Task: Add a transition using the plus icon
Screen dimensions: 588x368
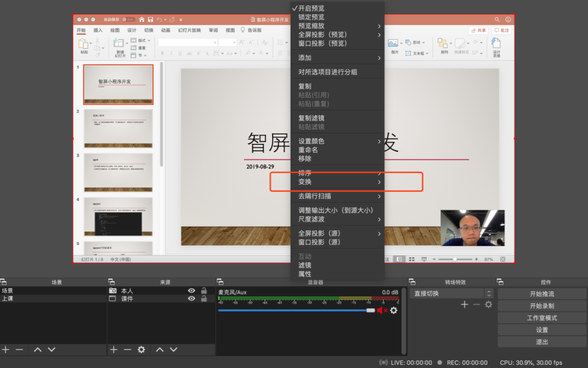Action: (x=465, y=304)
